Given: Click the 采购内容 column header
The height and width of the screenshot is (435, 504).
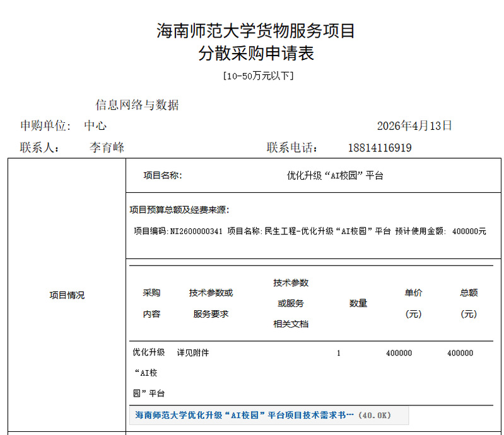Looking at the screenshot, I should point(151,303).
